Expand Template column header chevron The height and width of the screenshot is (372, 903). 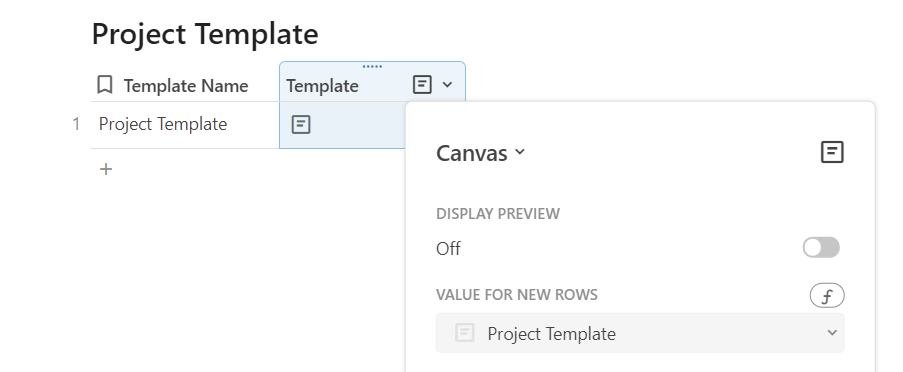pos(447,85)
